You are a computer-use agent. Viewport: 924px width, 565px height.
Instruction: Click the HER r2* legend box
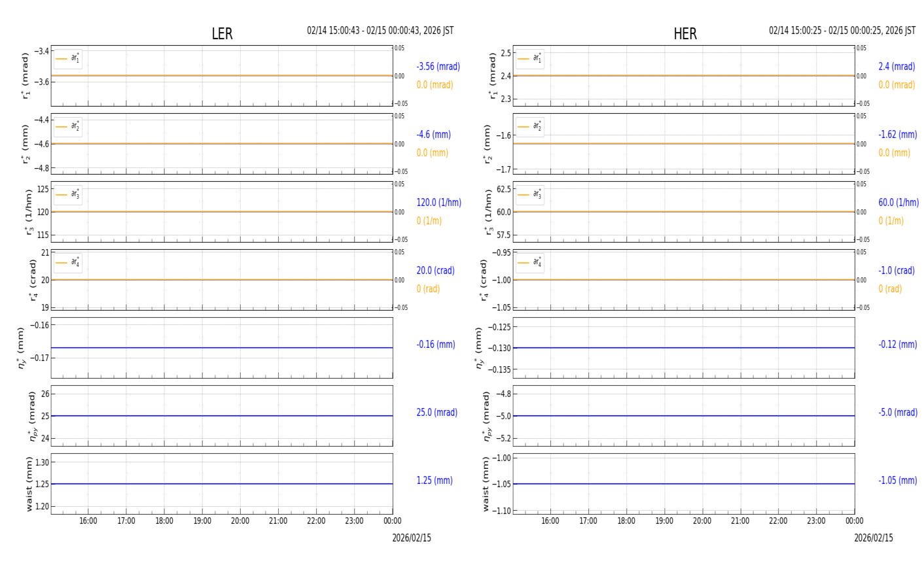(x=529, y=127)
